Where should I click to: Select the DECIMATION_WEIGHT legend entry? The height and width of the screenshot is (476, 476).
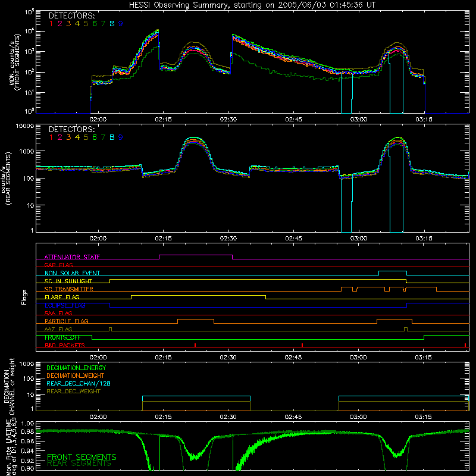pos(76,375)
